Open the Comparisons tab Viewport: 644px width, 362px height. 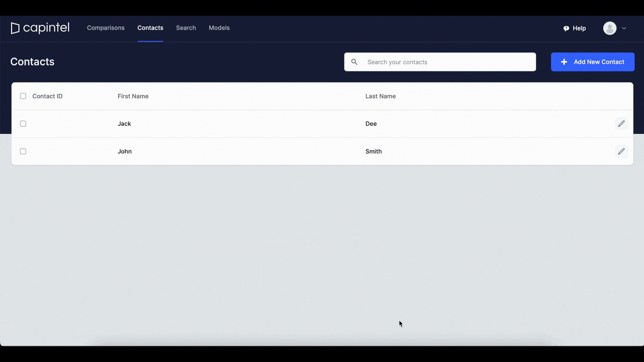(x=106, y=28)
